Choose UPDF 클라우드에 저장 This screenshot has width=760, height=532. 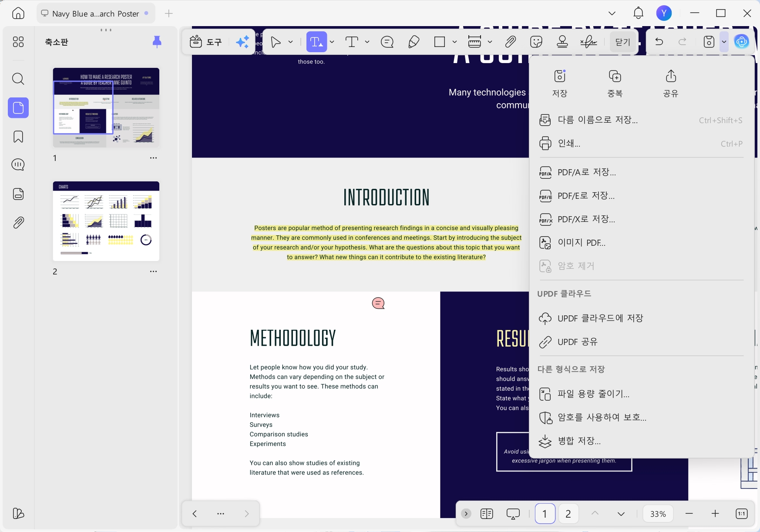[641, 318]
